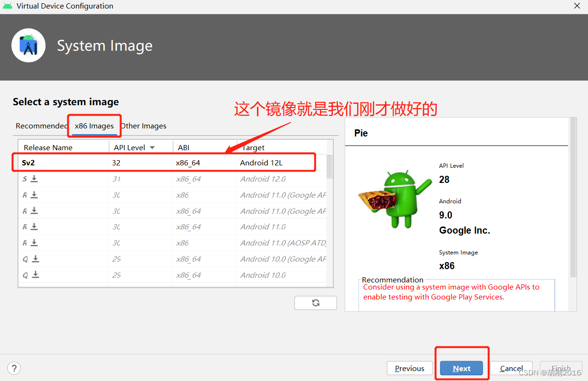Image resolution: width=588 pixels, height=381 pixels.
Task: Open help with the question mark button
Action: 14,368
